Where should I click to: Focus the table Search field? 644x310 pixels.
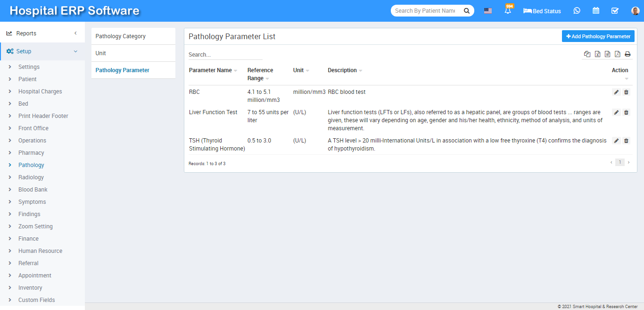225,55
